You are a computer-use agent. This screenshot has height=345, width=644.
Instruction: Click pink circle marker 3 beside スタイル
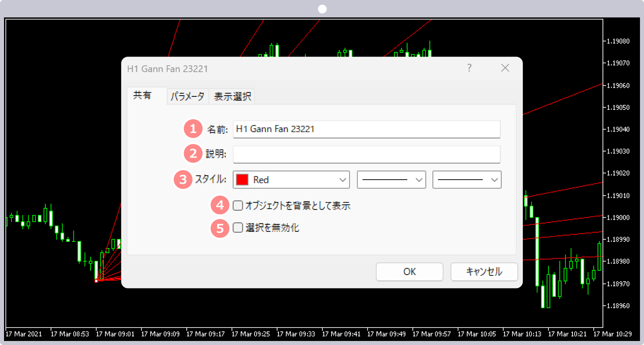(183, 180)
